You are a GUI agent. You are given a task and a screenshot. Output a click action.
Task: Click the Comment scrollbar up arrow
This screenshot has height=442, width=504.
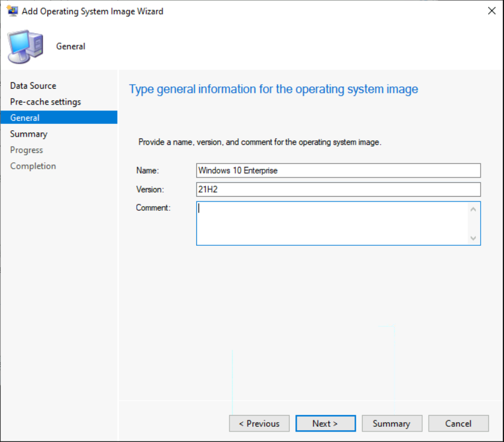click(x=473, y=210)
